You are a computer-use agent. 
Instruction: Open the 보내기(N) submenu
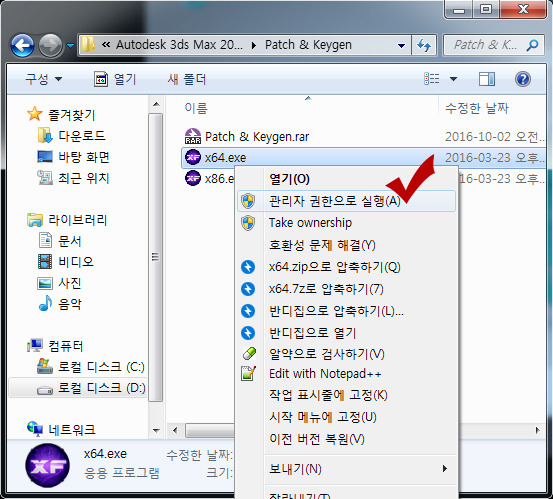point(346,469)
